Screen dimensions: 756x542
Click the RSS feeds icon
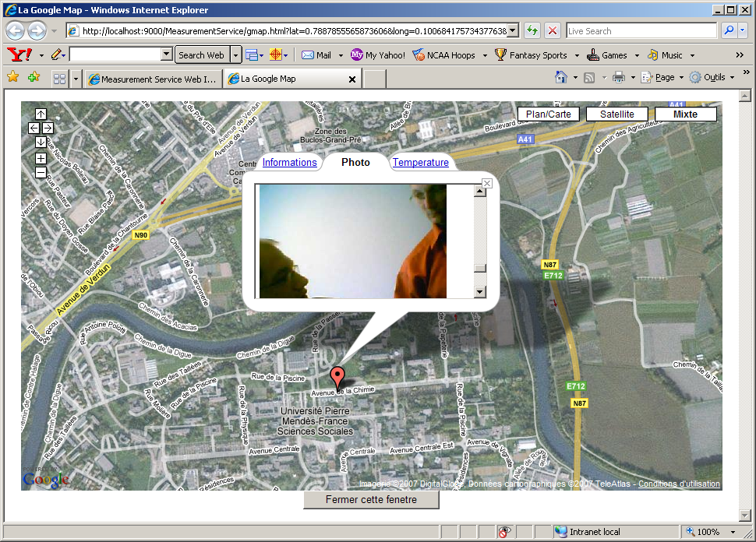[x=589, y=78]
